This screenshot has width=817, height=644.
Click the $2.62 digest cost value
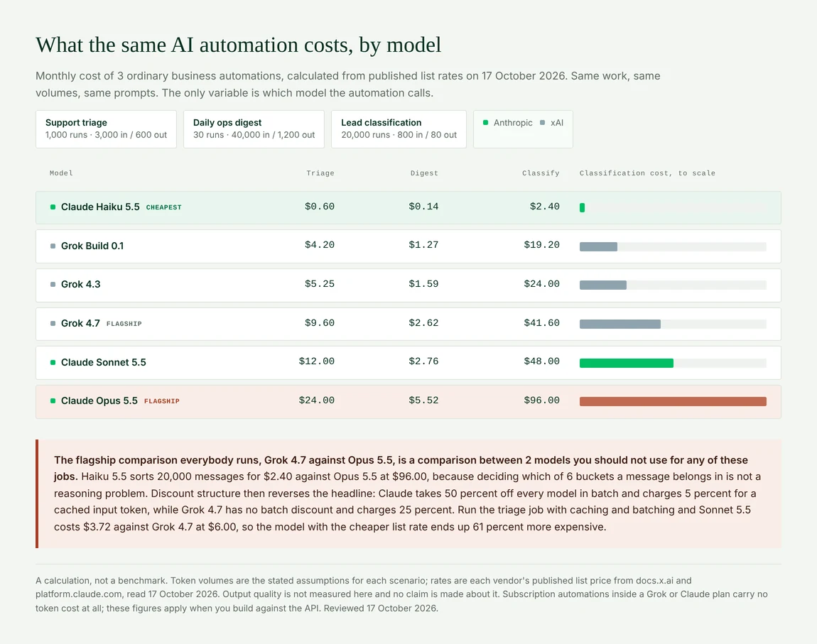[x=423, y=323]
